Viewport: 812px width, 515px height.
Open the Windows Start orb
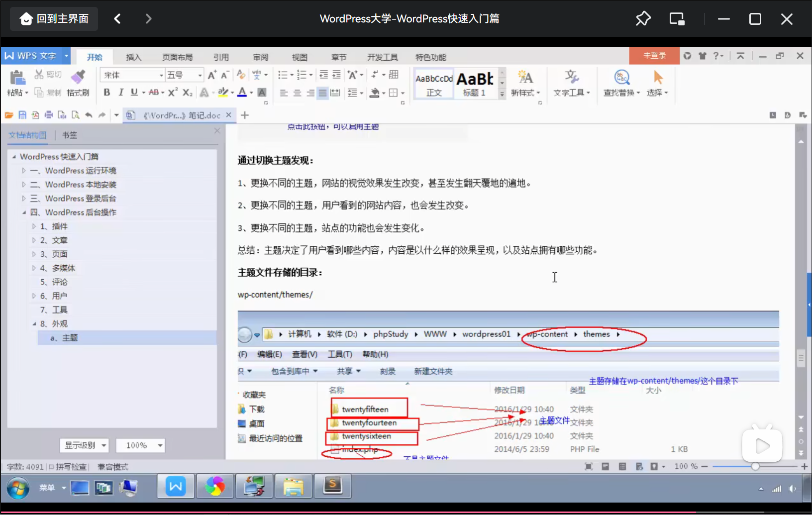coord(18,488)
